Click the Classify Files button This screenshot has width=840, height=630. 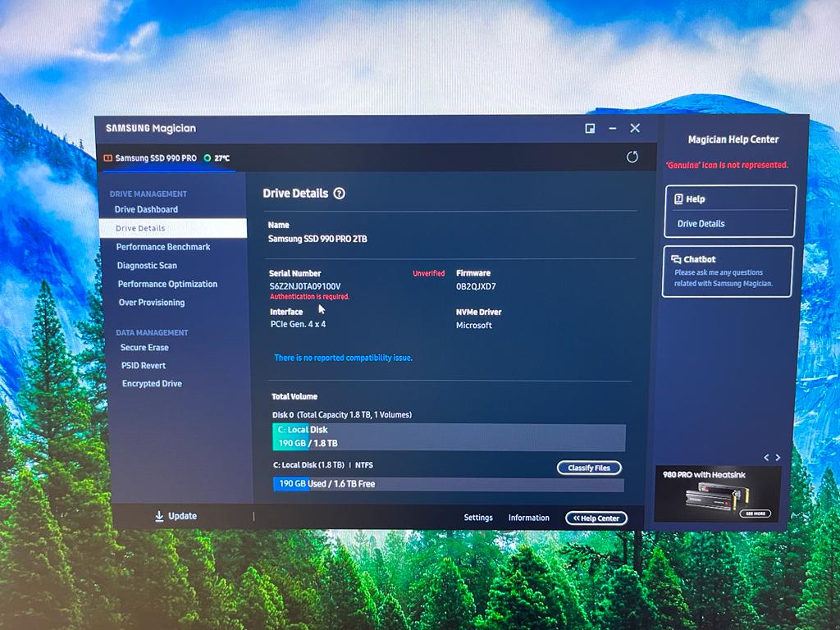click(x=589, y=468)
